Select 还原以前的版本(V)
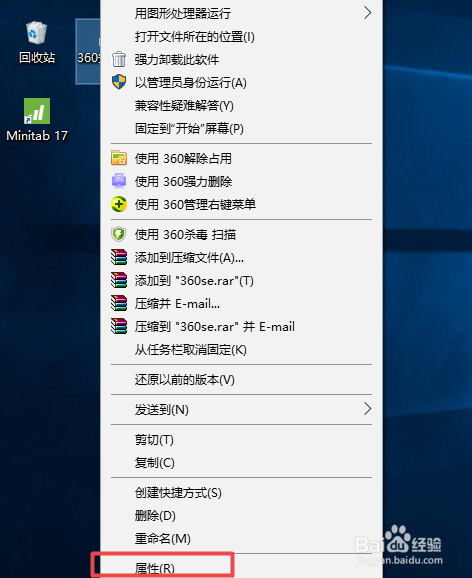 [242, 379]
